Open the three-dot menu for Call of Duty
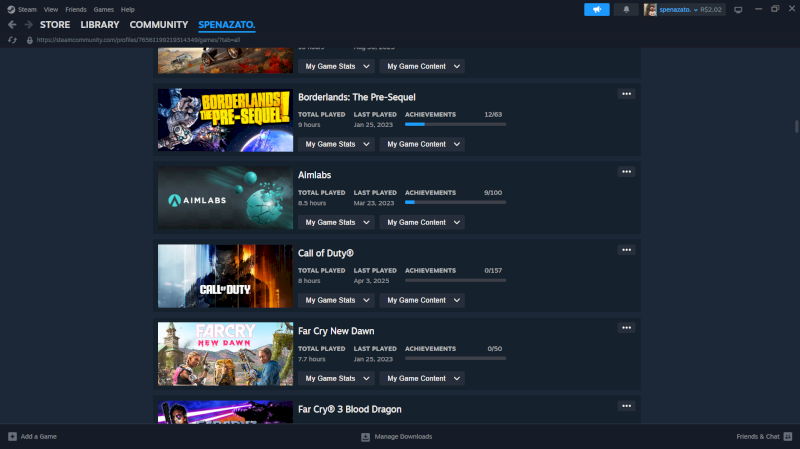The image size is (800, 449). click(x=626, y=250)
